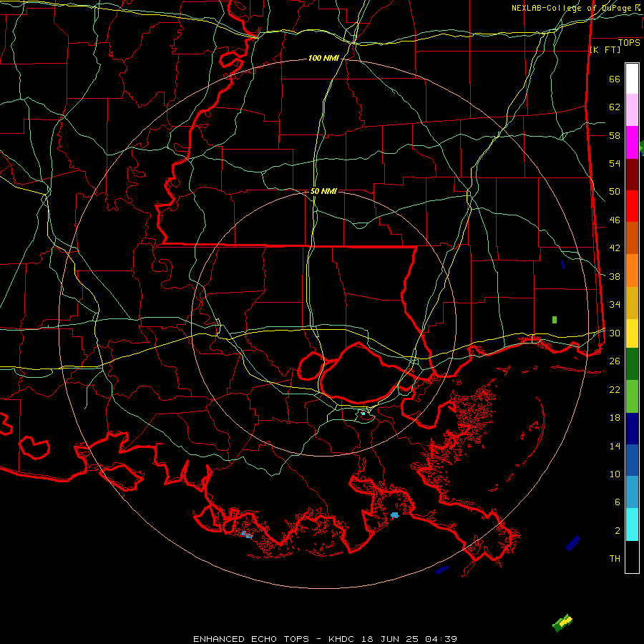Screen dimensions: 644x644
Task: Click the 'ENHANCED ECHO TOPS' title text
Action: 251,639
